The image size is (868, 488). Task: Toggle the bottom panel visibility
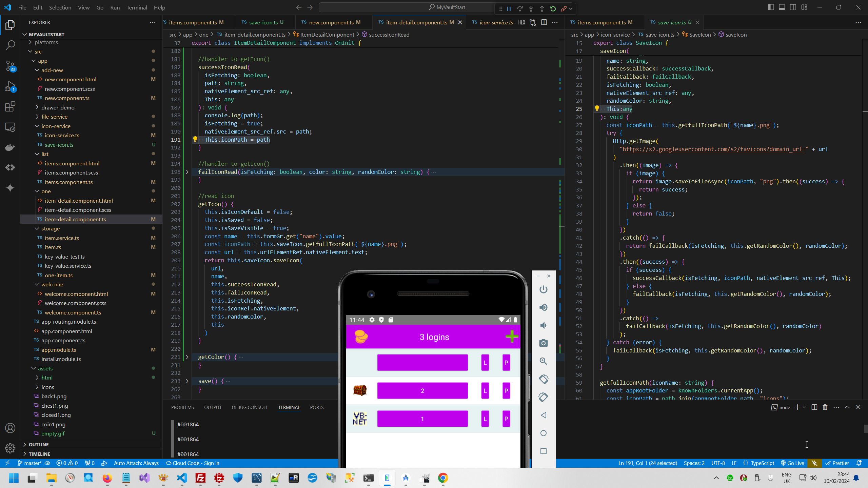[782, 7]
